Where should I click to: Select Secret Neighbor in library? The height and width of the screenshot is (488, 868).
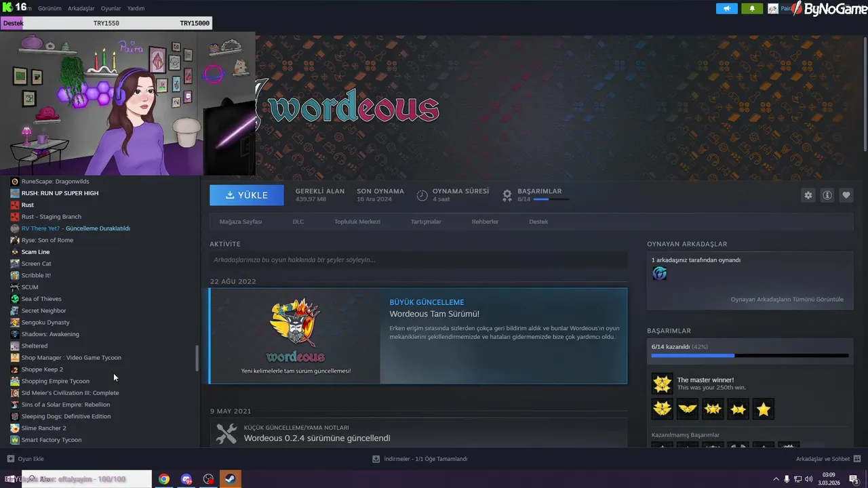(43, 310)
